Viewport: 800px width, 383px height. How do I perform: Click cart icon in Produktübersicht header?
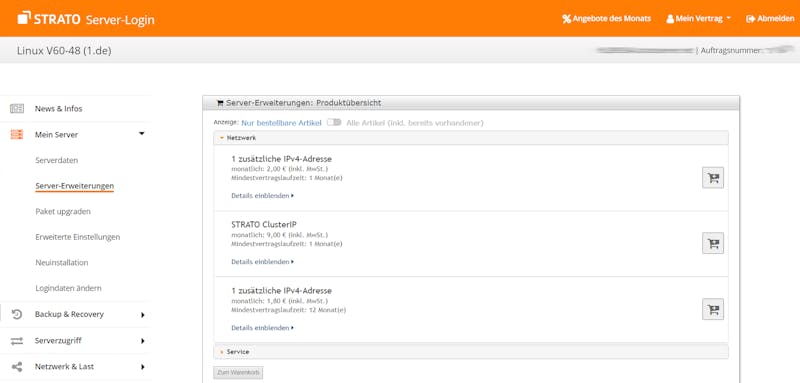point(220,103)
